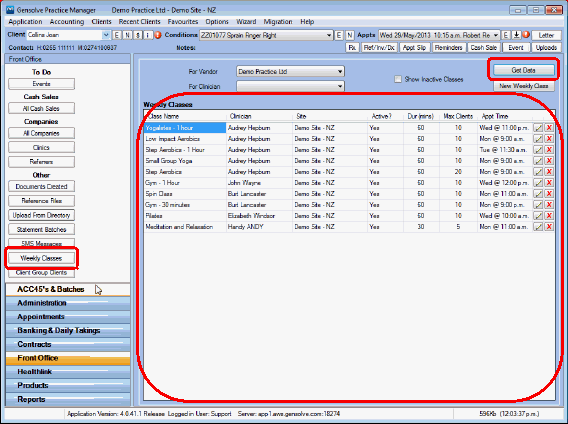Open the Banking & Daily Takings section

(68, 331)
